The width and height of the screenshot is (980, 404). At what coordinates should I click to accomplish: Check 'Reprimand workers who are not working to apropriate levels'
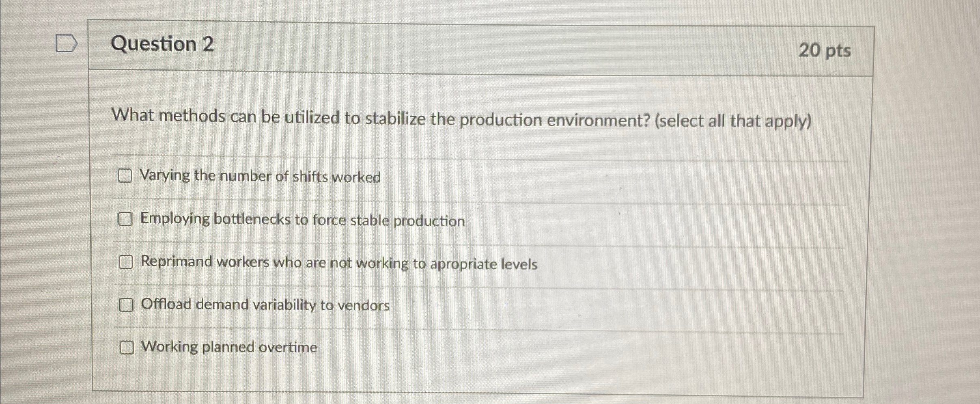[x=125, y=262]
